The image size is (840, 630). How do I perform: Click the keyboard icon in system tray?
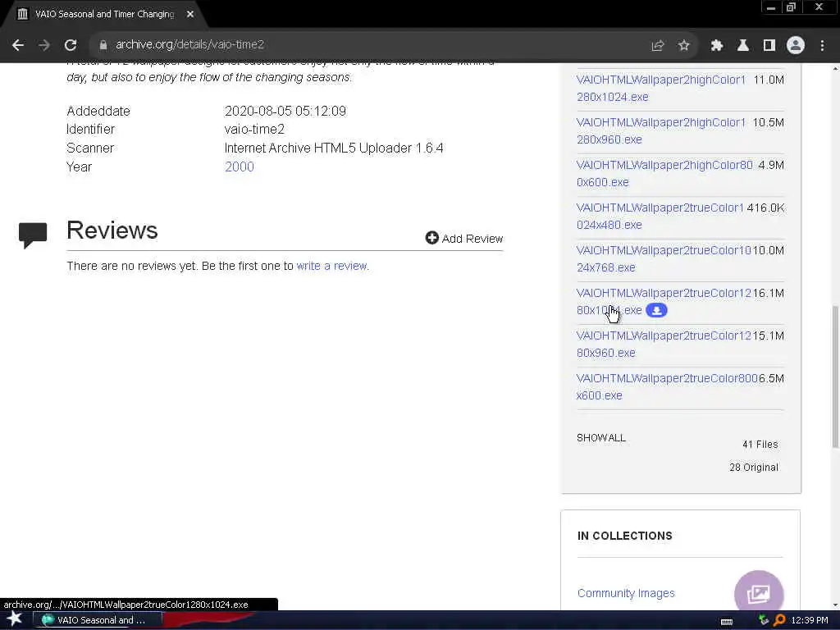pyautogui.click(x=727, y=621)
